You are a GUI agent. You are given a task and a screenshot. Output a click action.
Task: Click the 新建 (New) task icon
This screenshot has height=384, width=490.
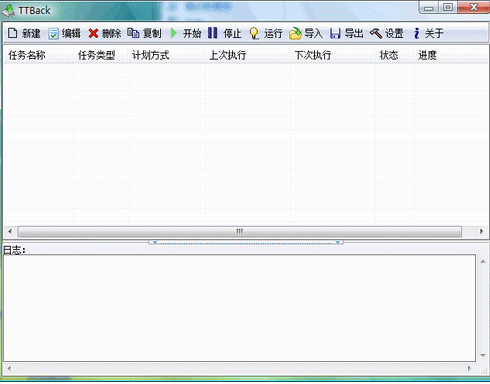tap(12, 33)
